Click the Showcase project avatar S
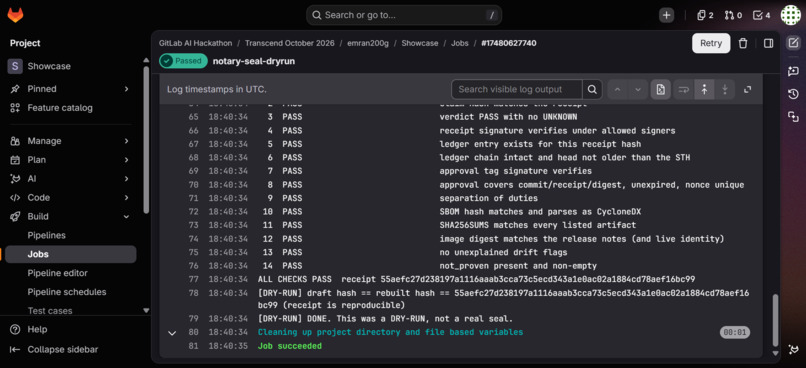Screen dimensions: 806x368 [x=15, y=66]
